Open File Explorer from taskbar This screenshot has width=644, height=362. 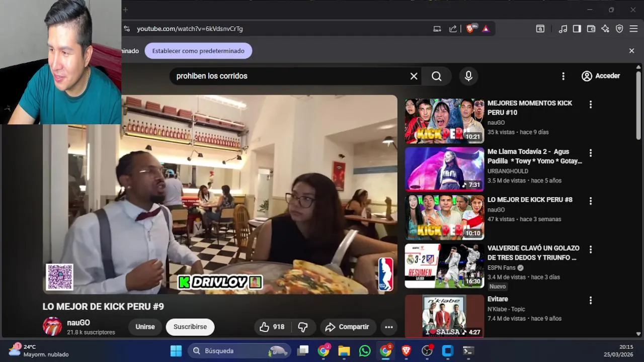pyautogui.click(x=344, y=351)
